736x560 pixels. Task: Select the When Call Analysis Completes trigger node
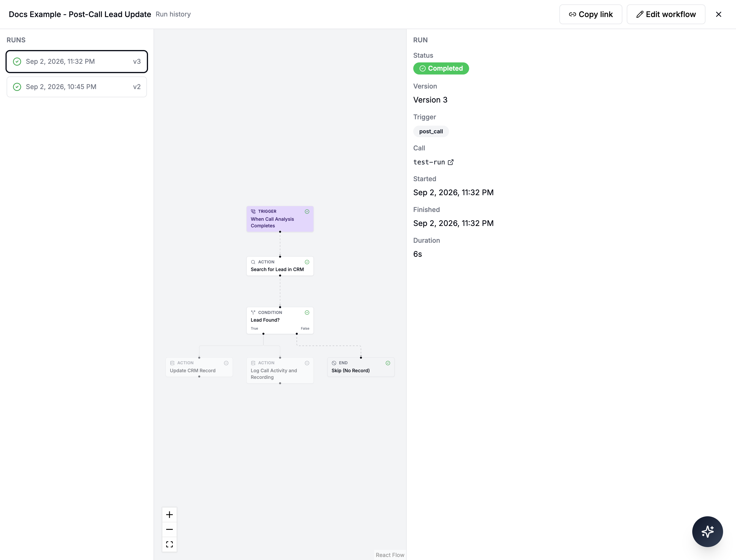point(280,219)
